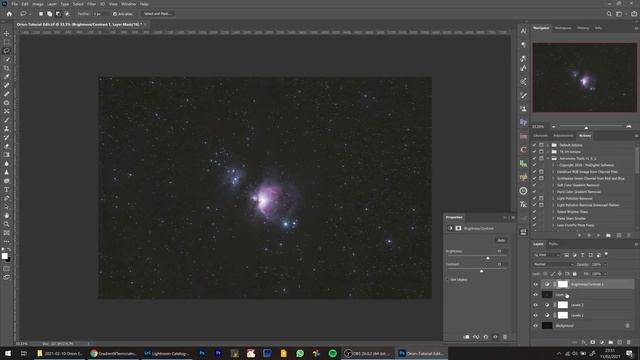
Task: Delete adjustment layer via Properties trash icon
Action: (505, 337)
